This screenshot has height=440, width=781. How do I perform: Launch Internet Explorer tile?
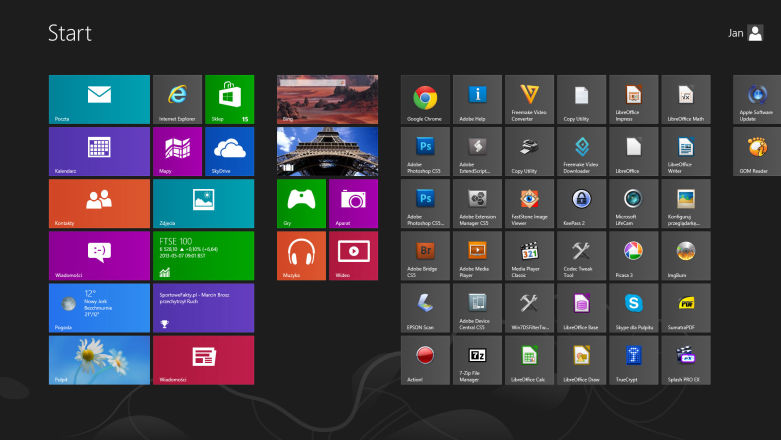(x=177, y=99)
